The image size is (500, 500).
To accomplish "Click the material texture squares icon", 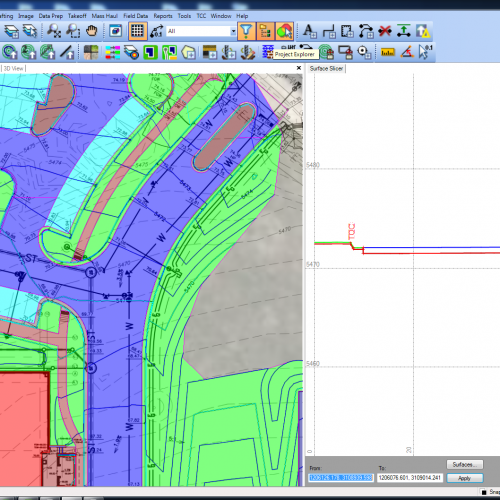I will [91, 52].
